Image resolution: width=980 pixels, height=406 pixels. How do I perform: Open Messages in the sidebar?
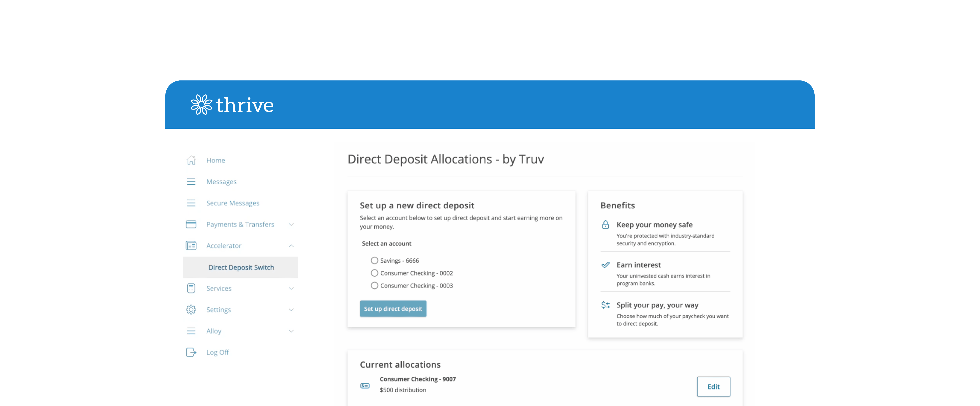222,182
